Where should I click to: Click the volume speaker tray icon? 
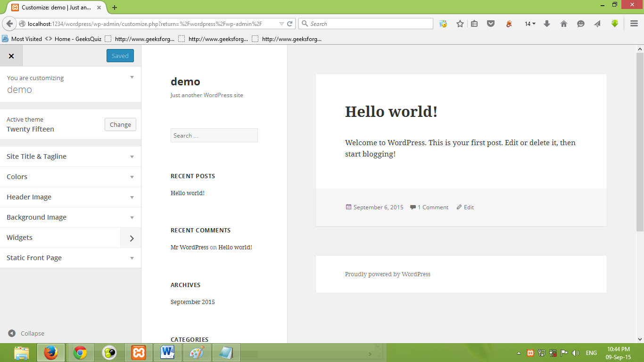tap(575, 353)
